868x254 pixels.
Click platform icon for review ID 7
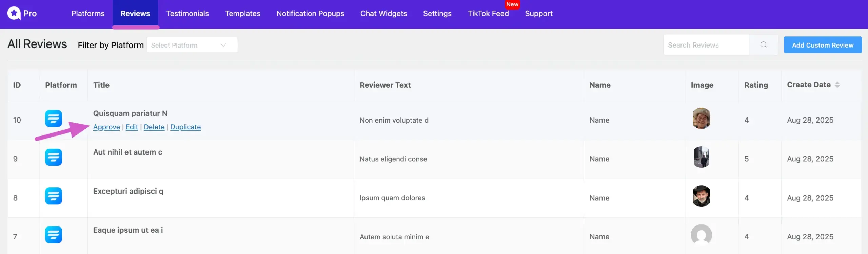54,235
